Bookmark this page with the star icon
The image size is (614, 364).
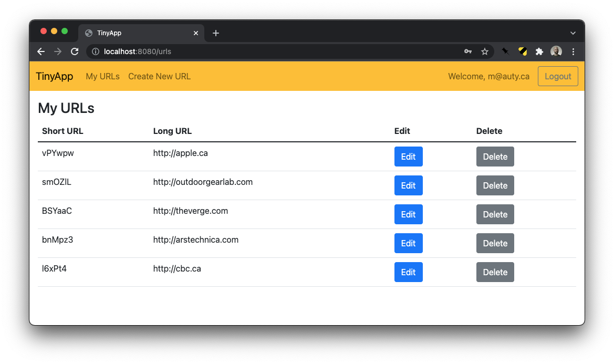coord(485,51)
